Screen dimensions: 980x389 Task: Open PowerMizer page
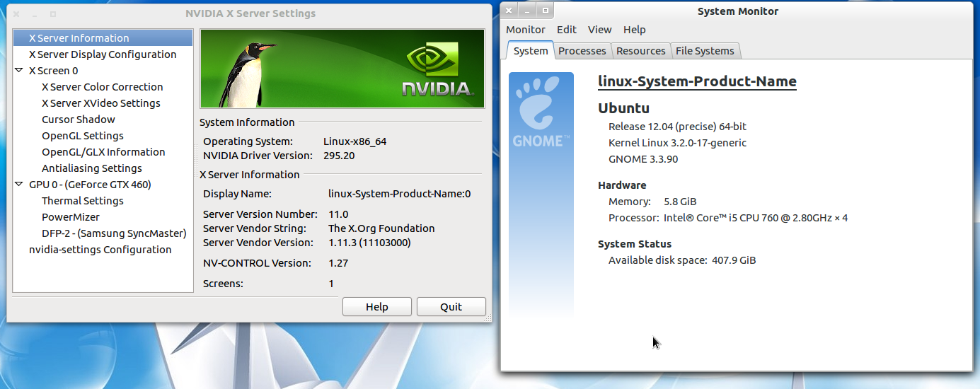[x=71, y=217]
